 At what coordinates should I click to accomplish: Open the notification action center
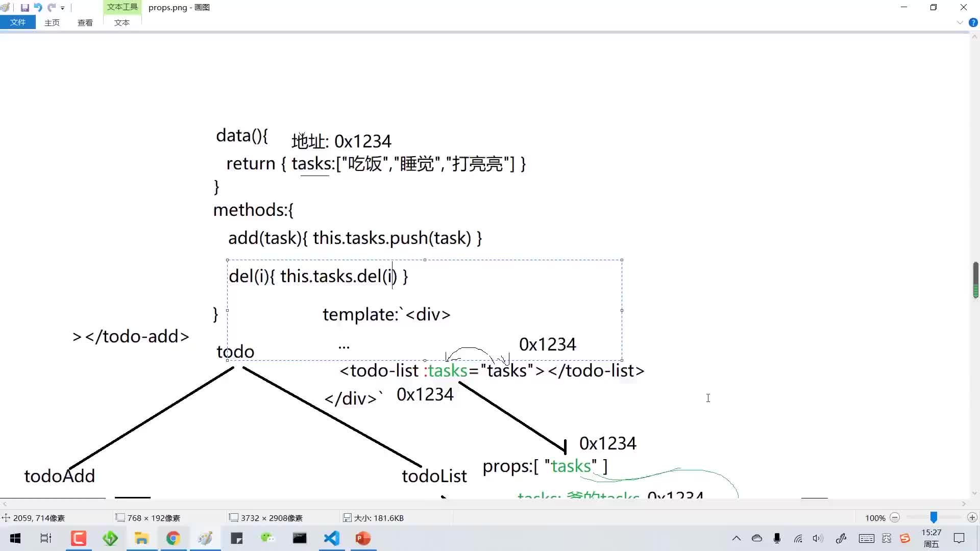(x=959, y=538)
